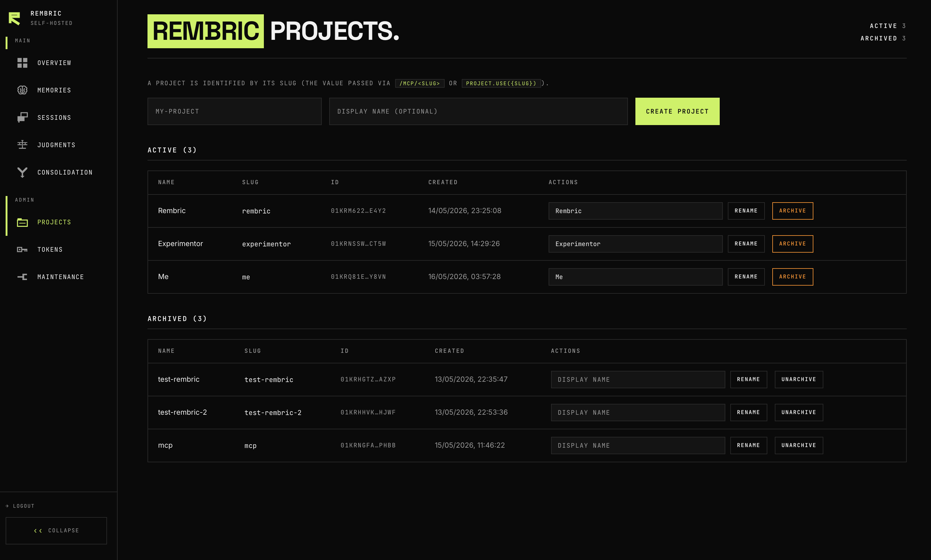
Task: Click the Projects folder icon
Action: (x=22, y=222)
